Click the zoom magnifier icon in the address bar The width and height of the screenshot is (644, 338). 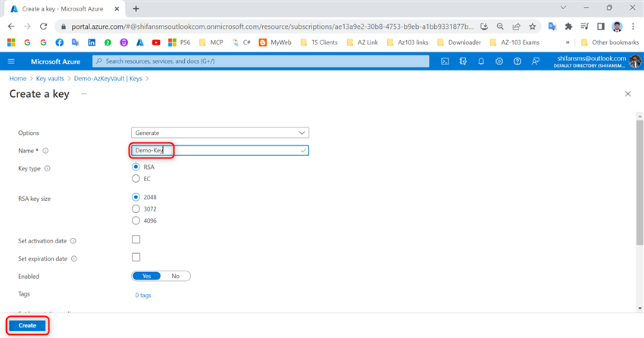click(500, 27)
